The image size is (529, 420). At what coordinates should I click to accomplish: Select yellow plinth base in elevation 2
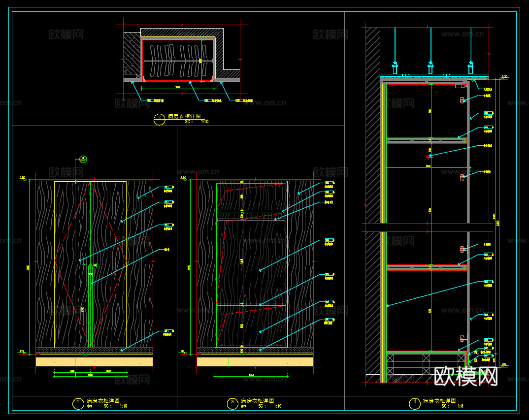coord(94,361)
